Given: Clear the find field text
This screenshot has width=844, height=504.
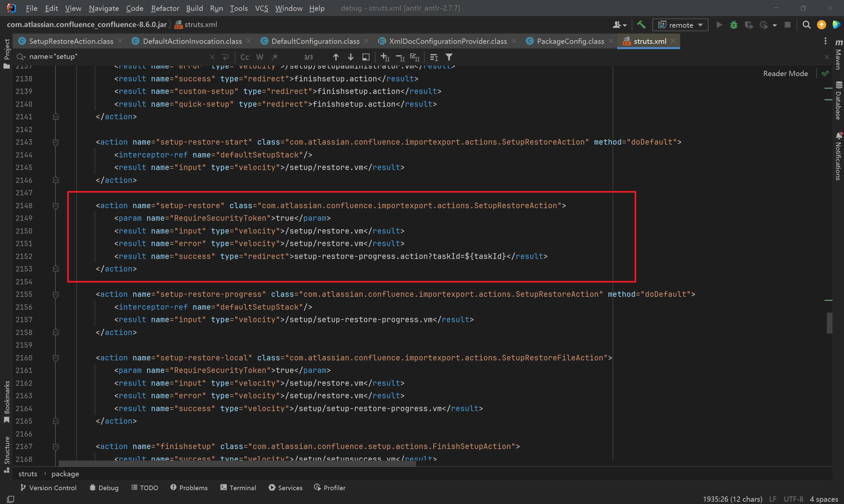Looking at the screenshot, I should point(212,57).
